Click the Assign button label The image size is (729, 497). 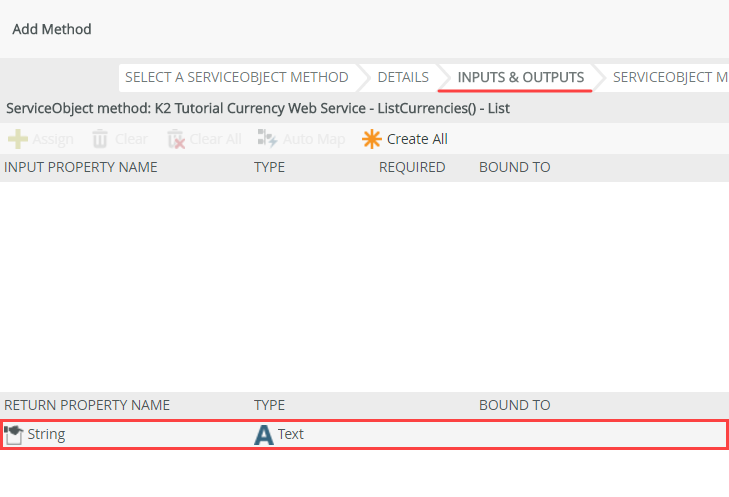coord(53,139)
